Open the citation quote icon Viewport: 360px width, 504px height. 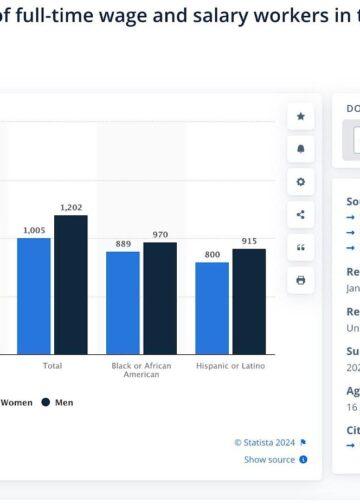[301, 247]
